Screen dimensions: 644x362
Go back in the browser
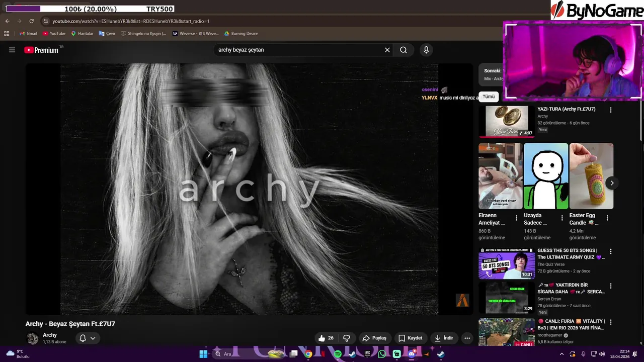tap(8, 21)
